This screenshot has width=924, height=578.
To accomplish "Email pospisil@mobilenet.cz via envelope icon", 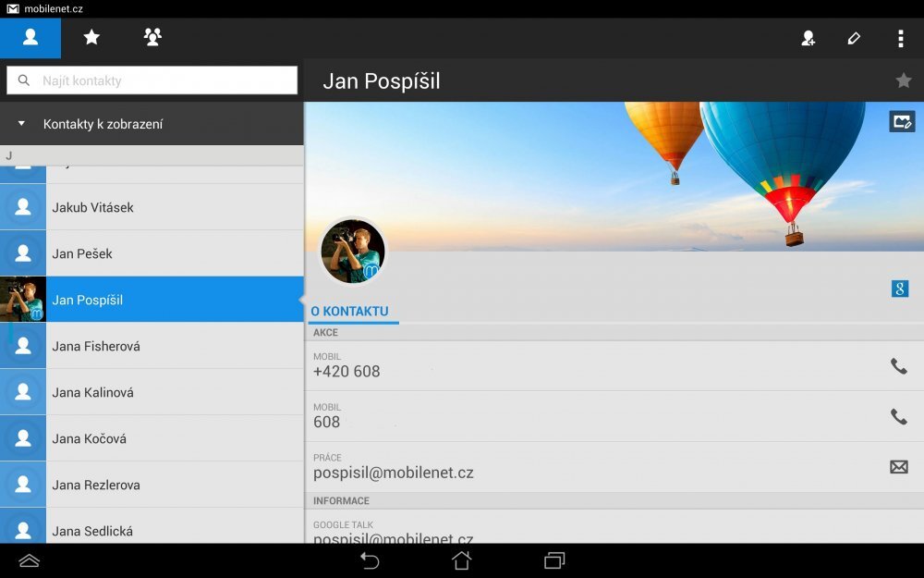I will 899,467.
